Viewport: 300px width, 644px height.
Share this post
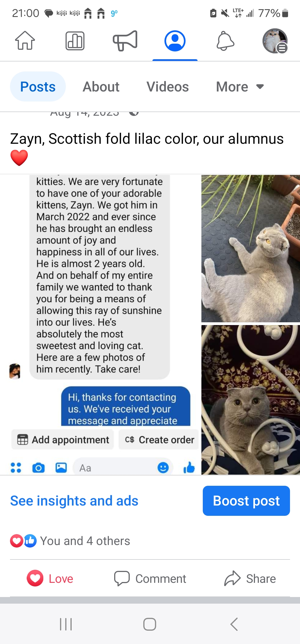tap(250, 579)
